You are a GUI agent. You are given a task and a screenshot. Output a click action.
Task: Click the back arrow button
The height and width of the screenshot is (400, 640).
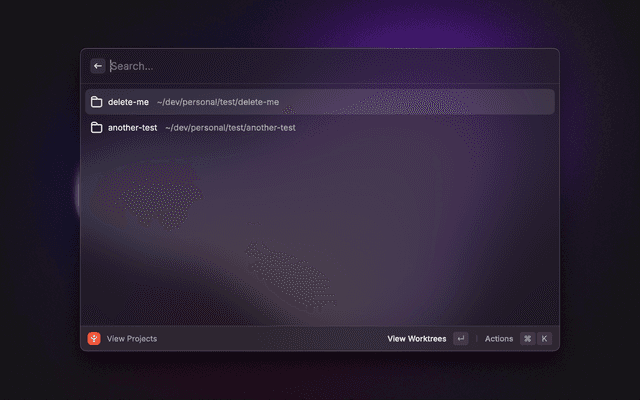(x=98, y=66)
